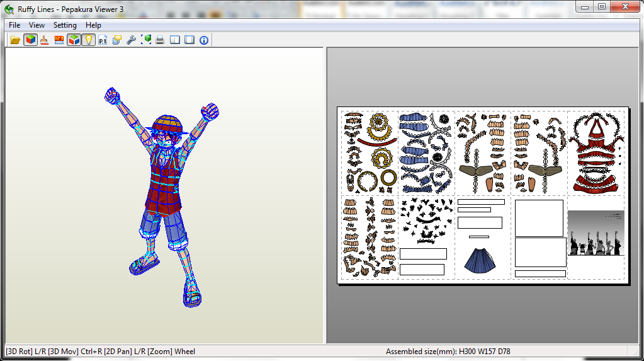The height and width of the screenshot is (361, 644).
Task: Click the Assembled size status text
Action: (448, 352)
